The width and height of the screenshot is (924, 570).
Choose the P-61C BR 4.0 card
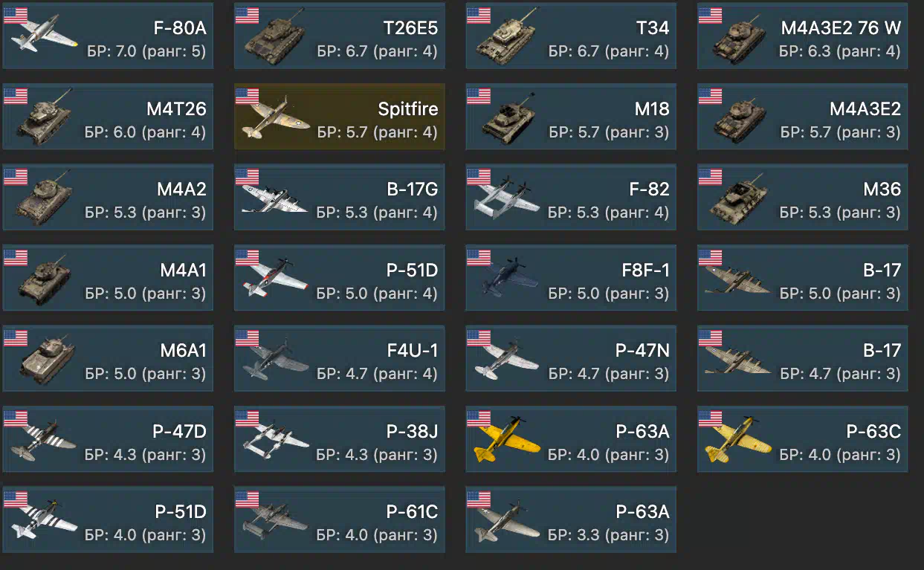[x=340, y=519]
